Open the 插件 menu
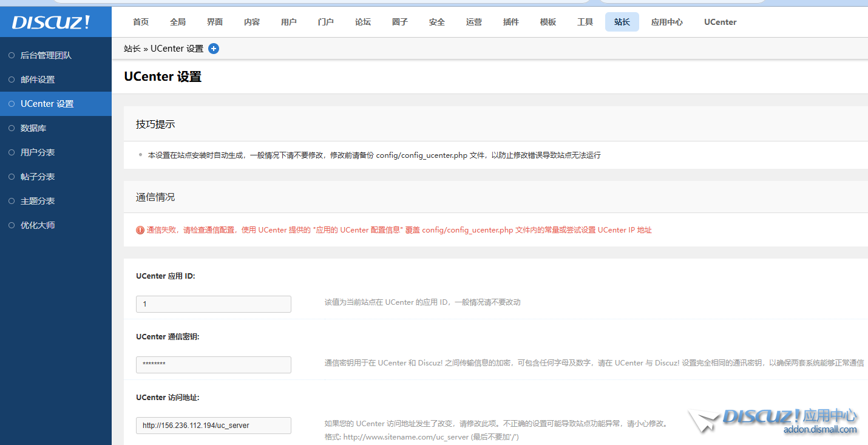The width and height of the screenshot is (868, 445). (511, 22)
